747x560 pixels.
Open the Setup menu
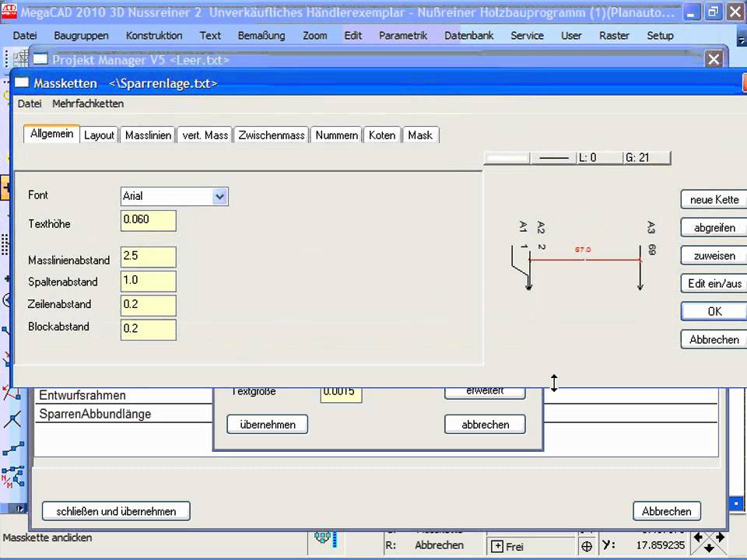point(660,35)
